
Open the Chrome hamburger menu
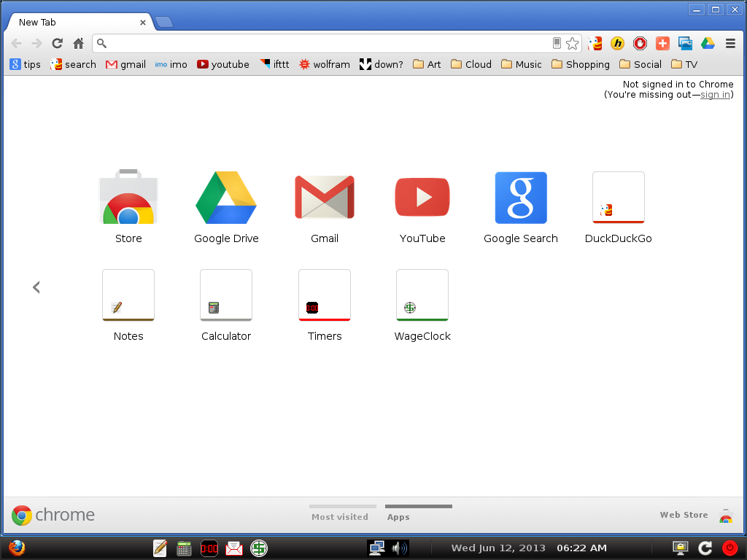[x=730, y=43]
